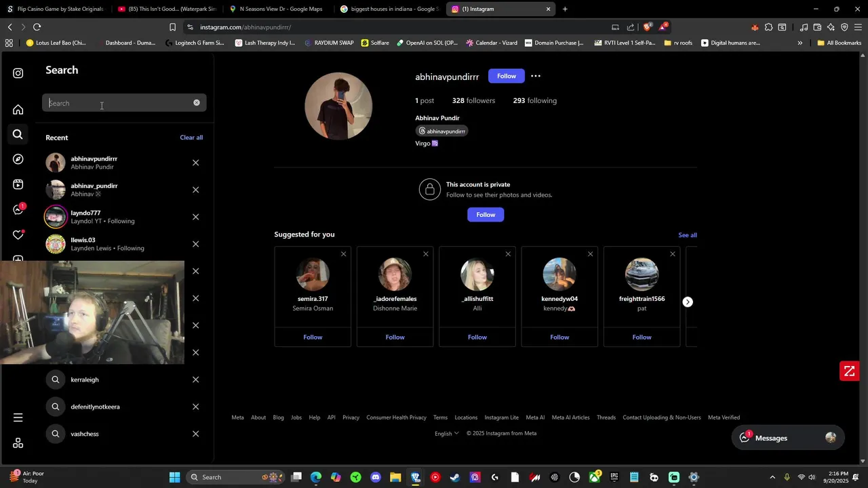This screenshot has width=868, height=488.
Task: Open Steam from Windows taskbar
Action: pyautogui.click(x=455, y=477)
